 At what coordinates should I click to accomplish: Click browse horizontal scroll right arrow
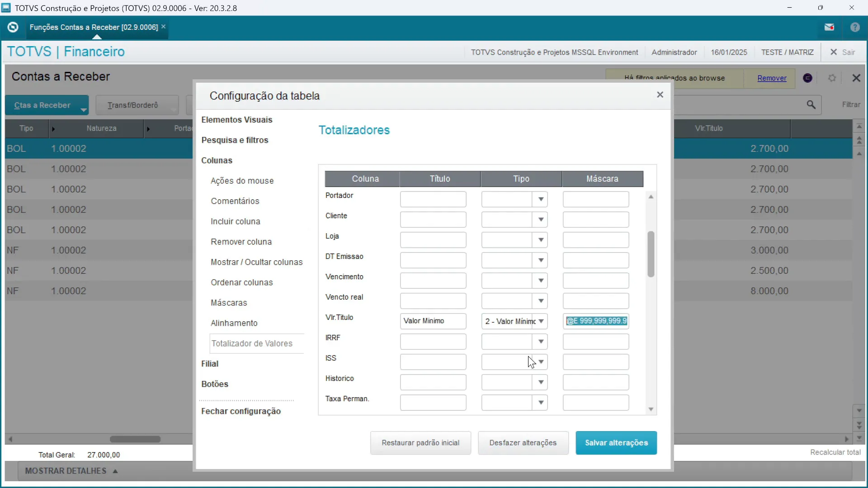pos(847,439)
